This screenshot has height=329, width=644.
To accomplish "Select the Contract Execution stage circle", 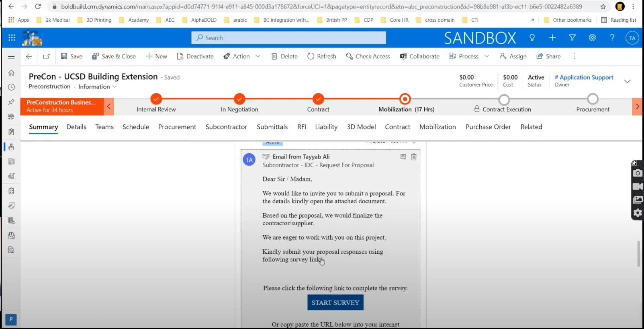I will click(x=504, y=99).
